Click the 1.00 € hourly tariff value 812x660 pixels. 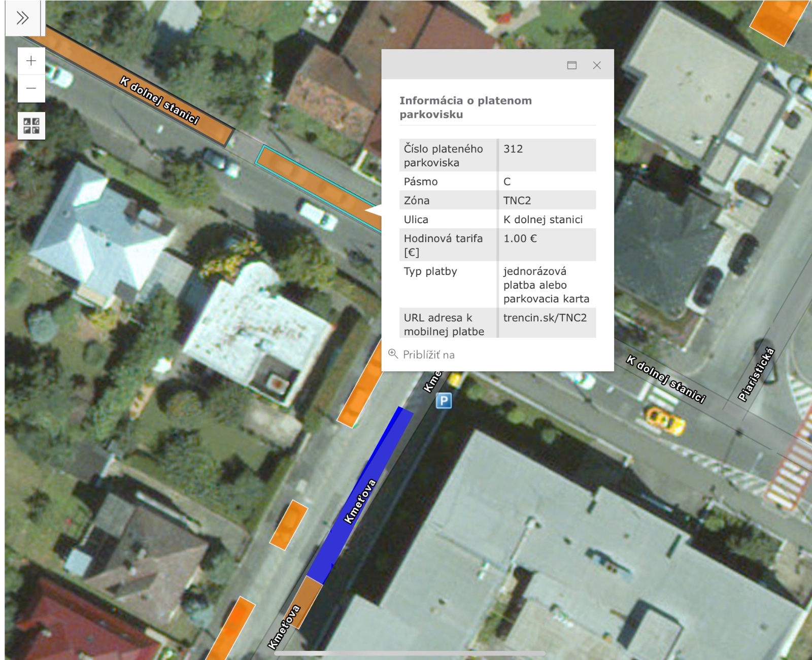[520, 238]
